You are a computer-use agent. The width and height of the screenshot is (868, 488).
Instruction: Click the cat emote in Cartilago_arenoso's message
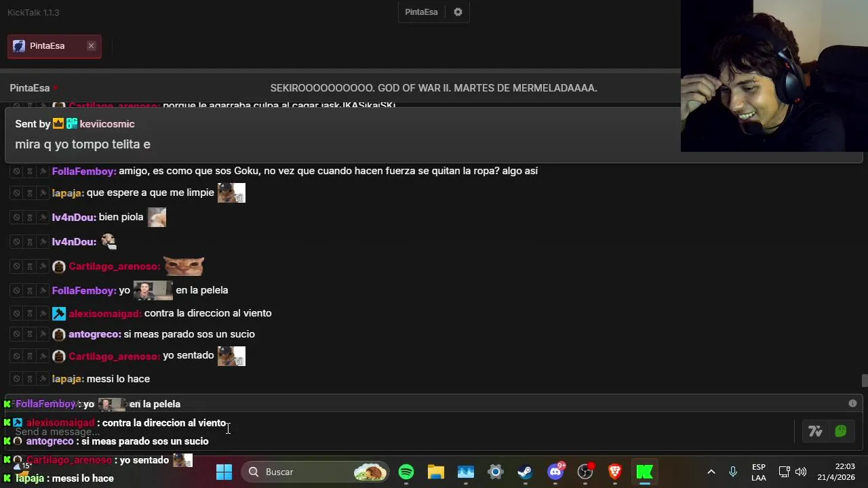click(184, 266)
